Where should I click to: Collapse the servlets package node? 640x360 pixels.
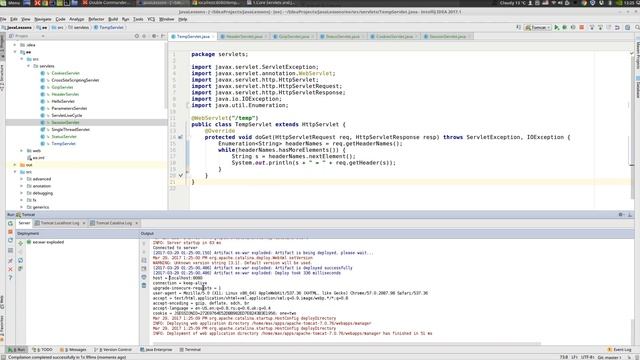pyautogui.click(x=29, y=66)
